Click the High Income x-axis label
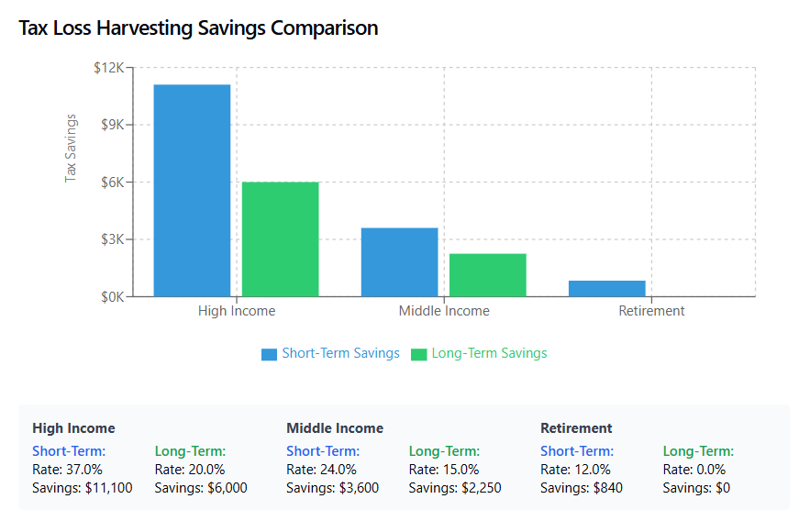The height and width of the screenshot is (532, 810). pos(237,311)
